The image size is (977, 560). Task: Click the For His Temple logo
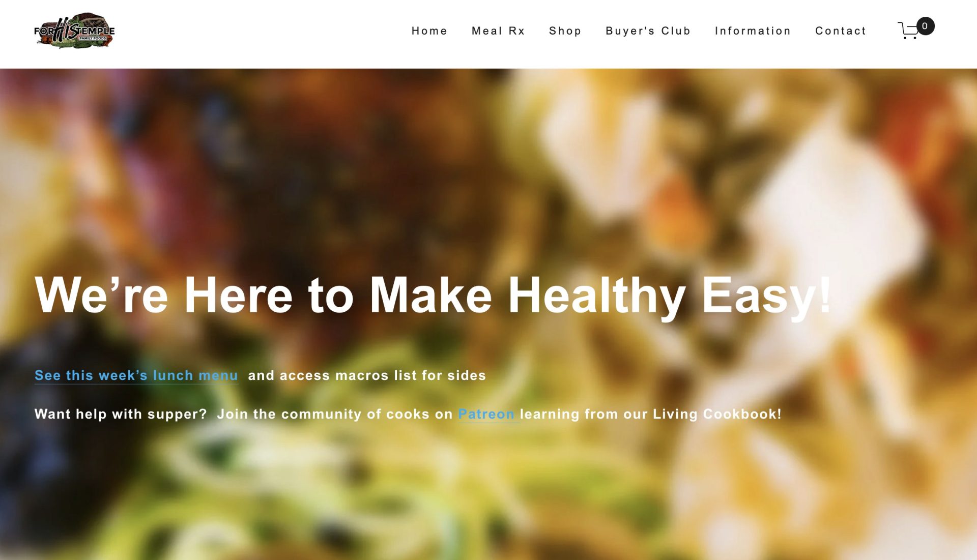(x=74, y=31)
